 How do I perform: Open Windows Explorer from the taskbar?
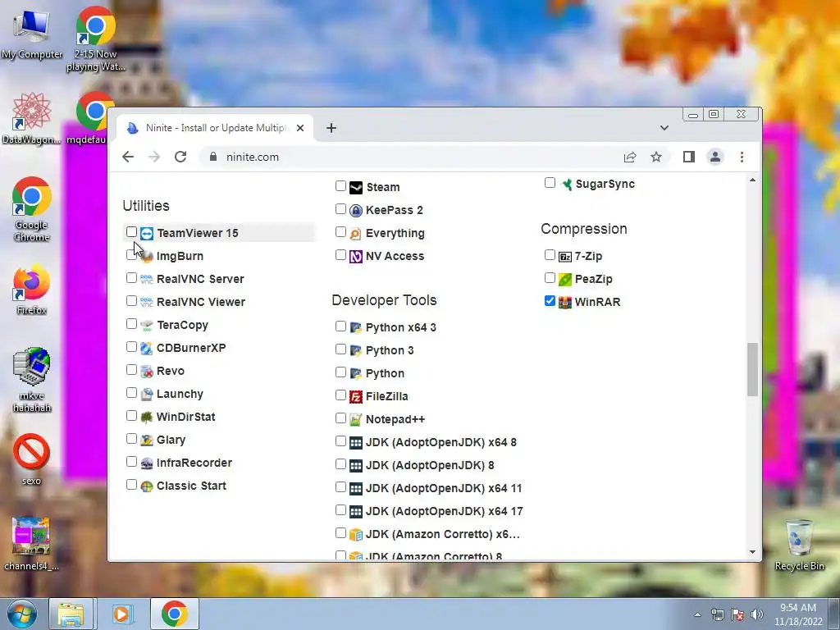point(72,614)
